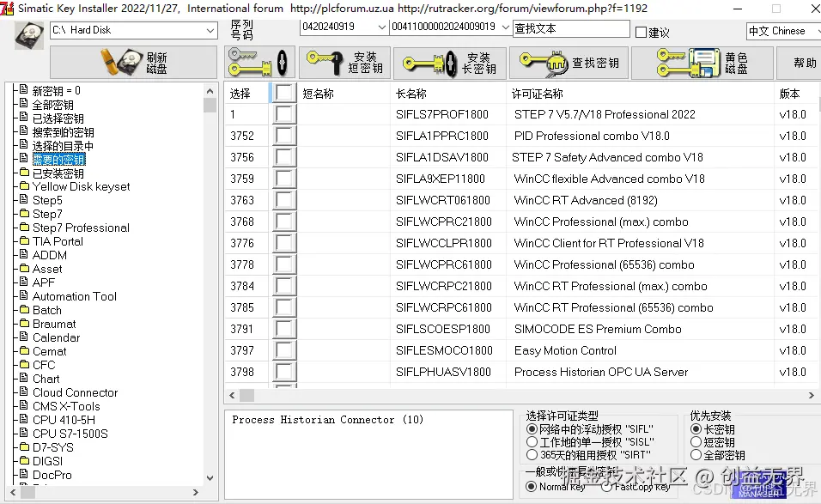Click the DIGSI folder icon
The height and width of the screenshot is (504, 821).
pos(24,460)
